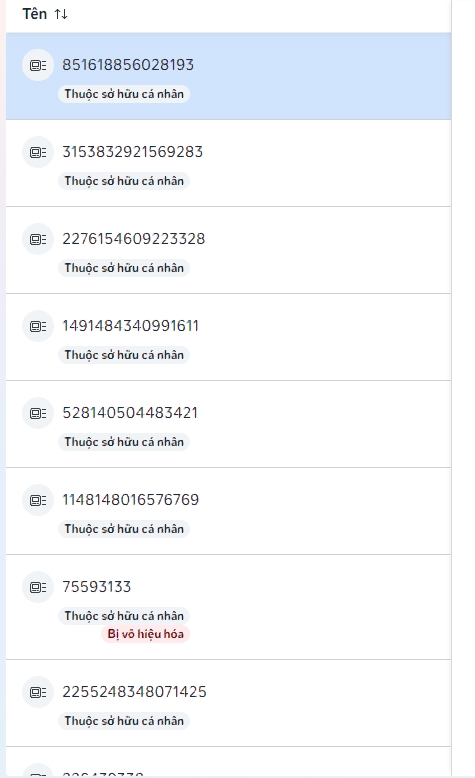This screenshot has height=778, width=475.
Task: Open account 3153832921569283
Action: point(228,163)
